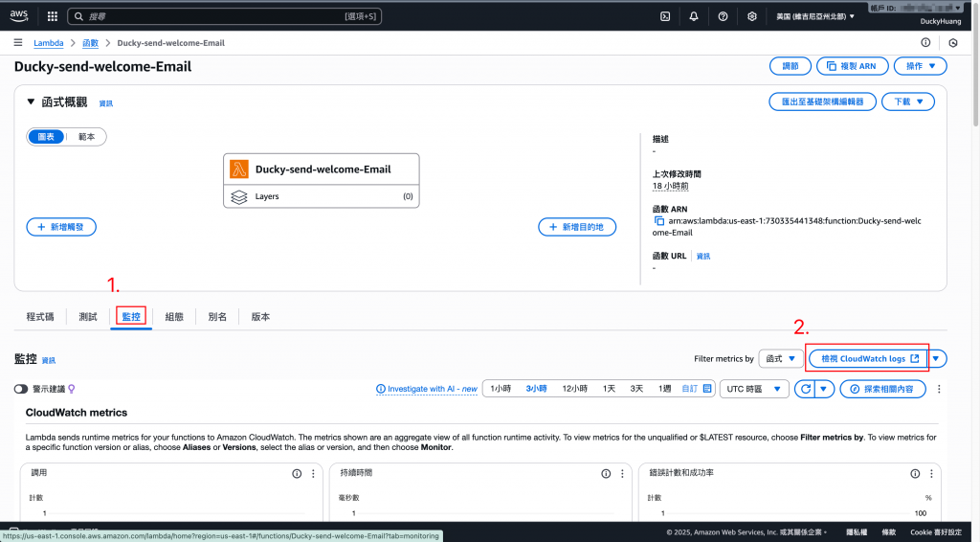Switch to the 組態 tab
980x542 pixels.
coord(174,317)
